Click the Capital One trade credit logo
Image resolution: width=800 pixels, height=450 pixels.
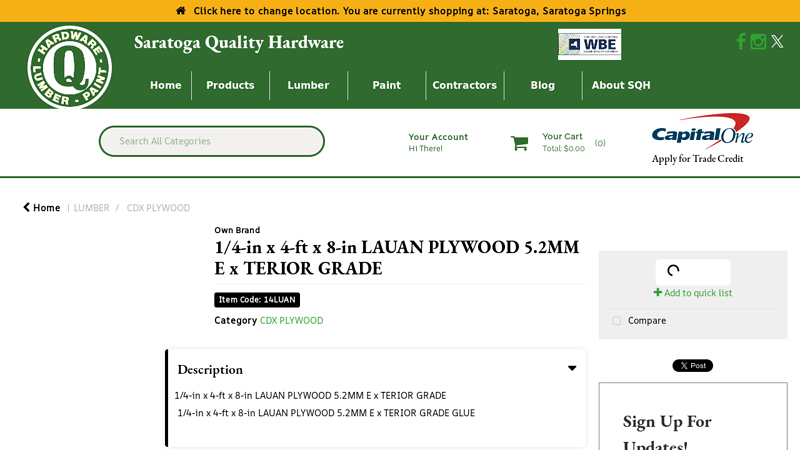tap(701, 138)
